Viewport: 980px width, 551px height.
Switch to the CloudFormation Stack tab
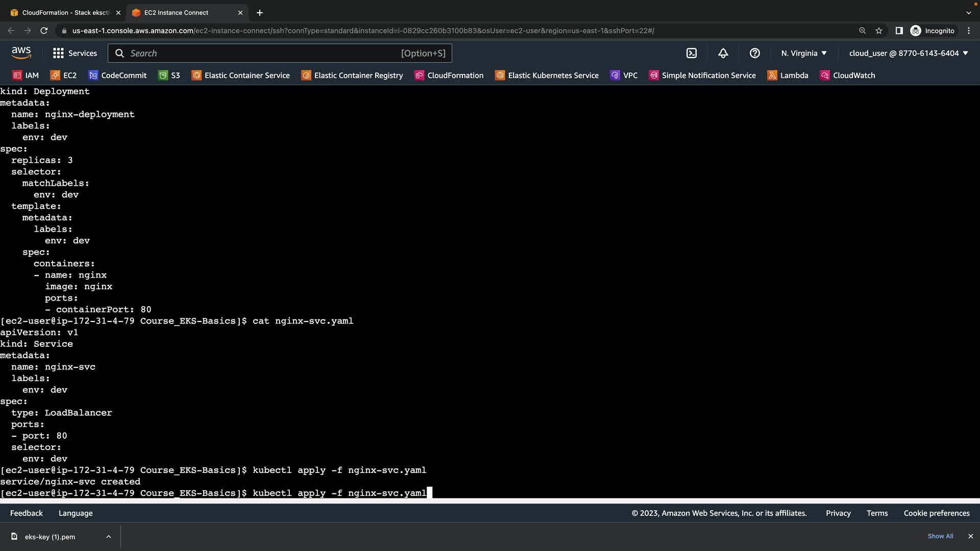coord(65,13)
